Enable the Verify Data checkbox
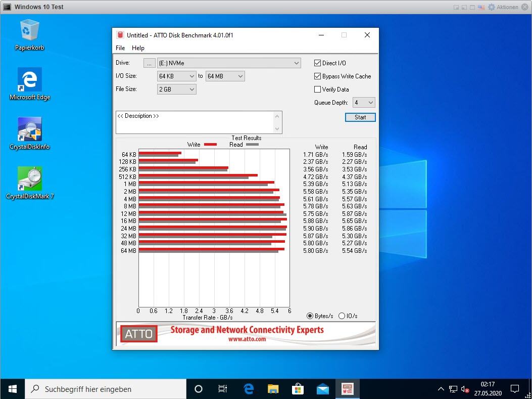Image resolution: width=532 pixels, height=399 pixels. (x=318, y=90)
